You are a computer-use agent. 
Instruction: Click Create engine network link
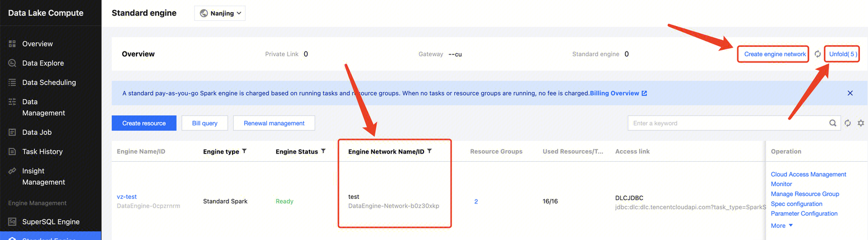(x=775, y=54)
